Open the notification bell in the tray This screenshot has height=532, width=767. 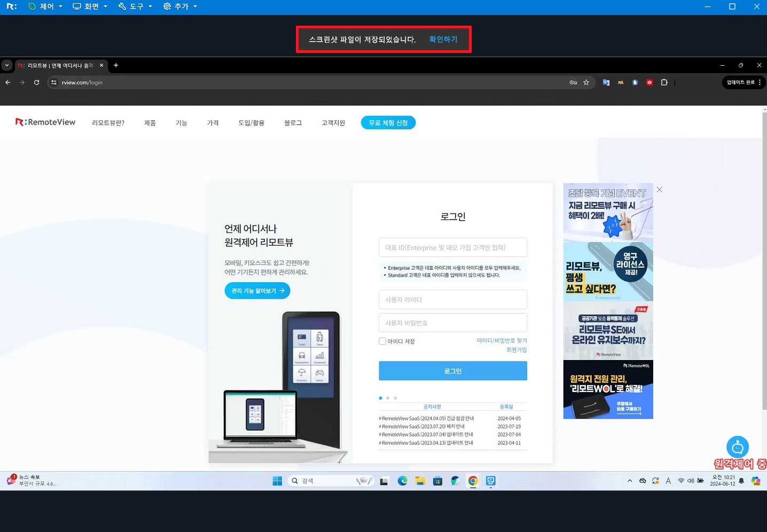coord(741,481)
